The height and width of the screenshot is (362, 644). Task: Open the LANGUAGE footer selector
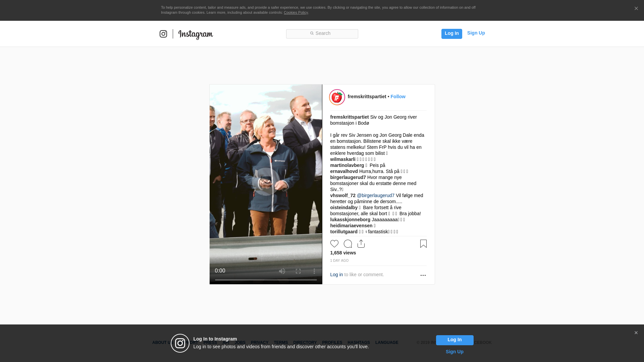[x=387, y=343]
